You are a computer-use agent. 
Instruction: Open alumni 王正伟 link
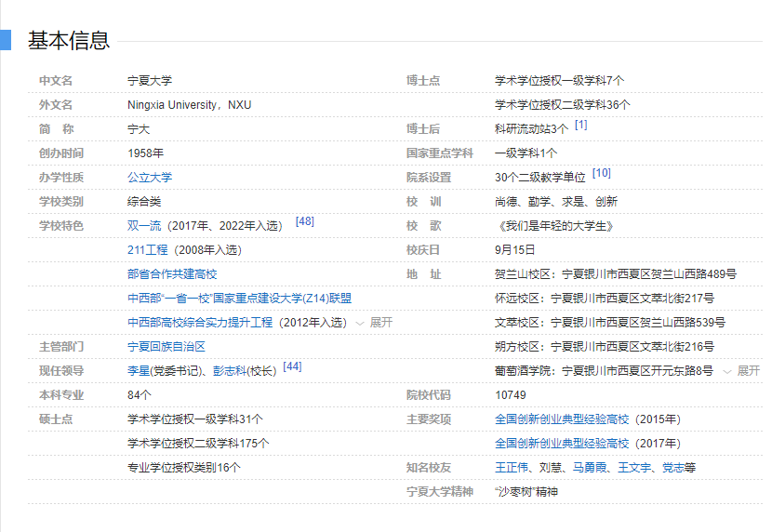[511, 468]
